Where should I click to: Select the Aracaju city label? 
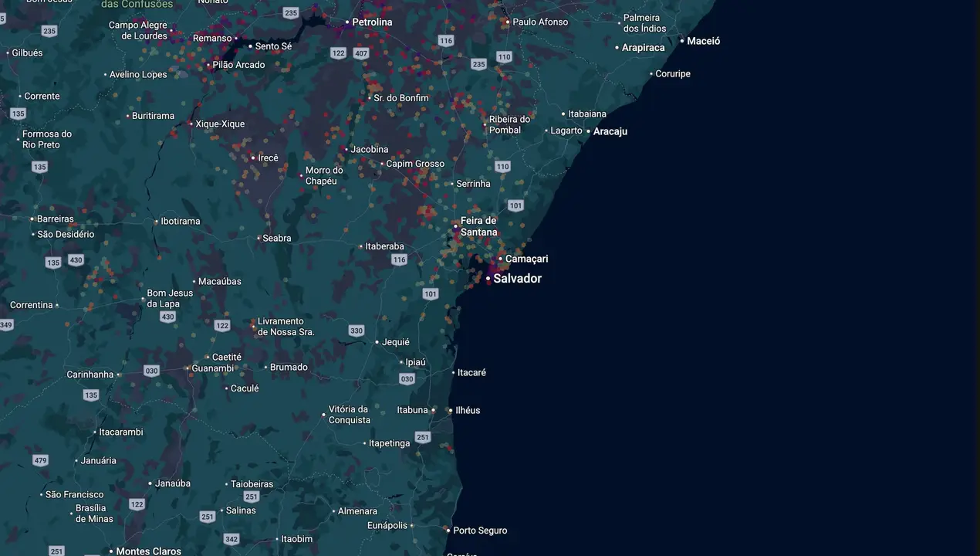[610, 131]
